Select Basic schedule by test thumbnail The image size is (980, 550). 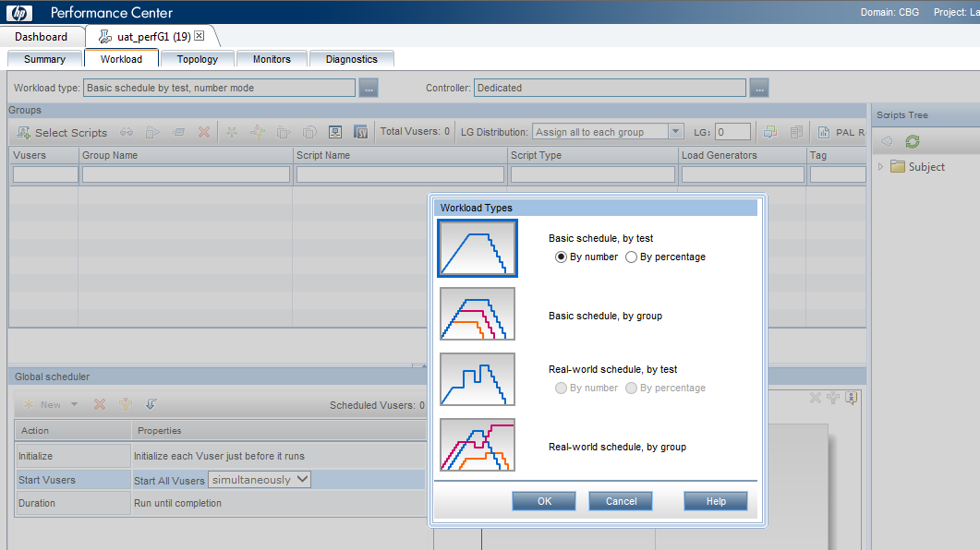coord(478,248)
